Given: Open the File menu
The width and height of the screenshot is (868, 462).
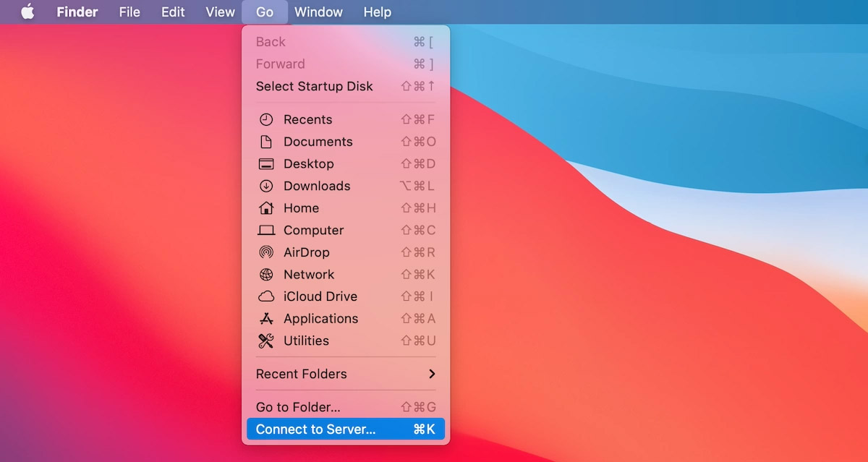Looking at the screenshot, I should point(129,12).
